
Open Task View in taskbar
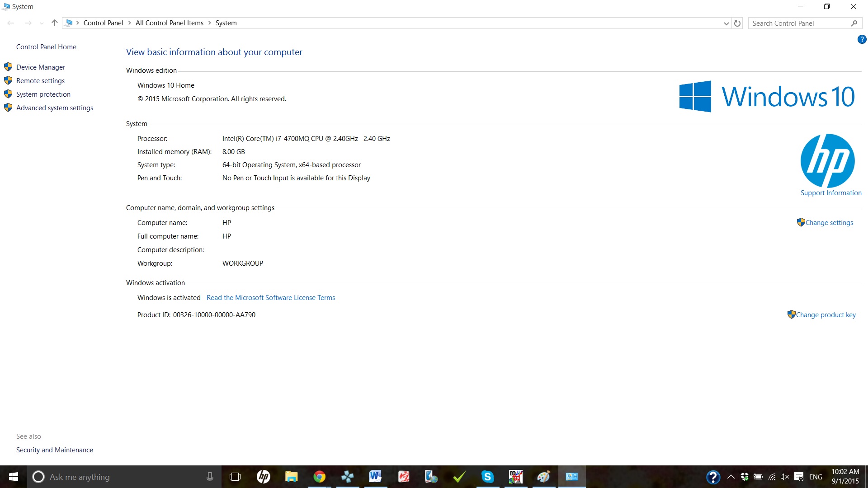pos(235,477)
